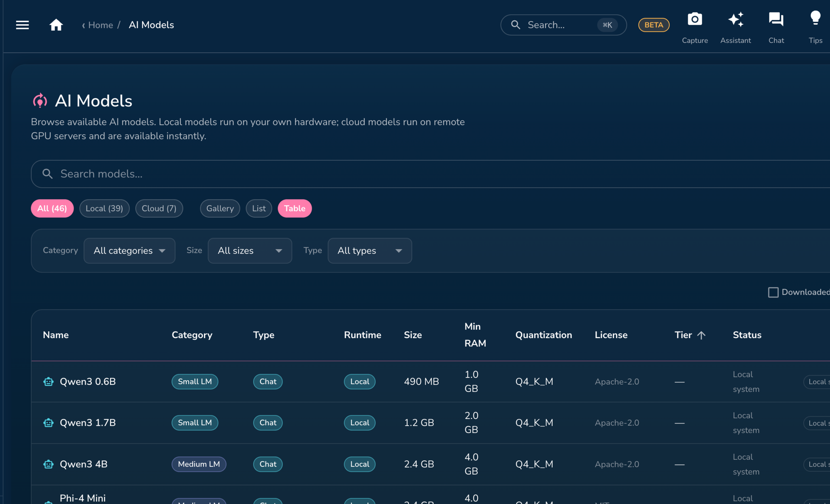Click Local runtime tag on Qwen3 4B
830x504 pixels.
point(360,464)
